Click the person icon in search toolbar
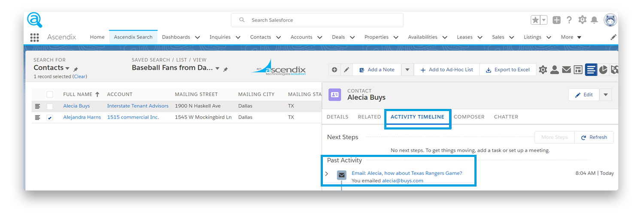This screenshot has width=644, height=223. [x=555, y=69]
